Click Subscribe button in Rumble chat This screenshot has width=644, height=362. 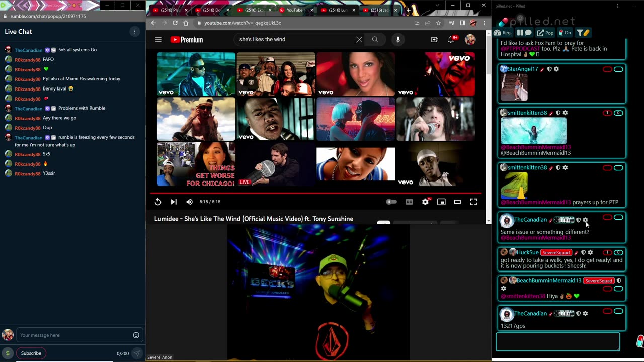coord(31,353)
